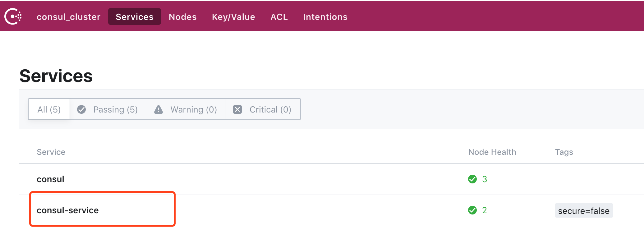This screenshot has width=644, height=235.
Task: Click the Passing checkmark filter icon
Action: (x=81, y=109)
